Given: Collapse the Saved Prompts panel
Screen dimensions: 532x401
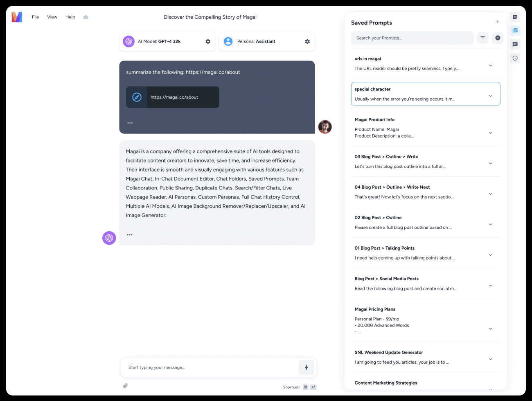Looking at the screenshot, I should coord(497,22).
